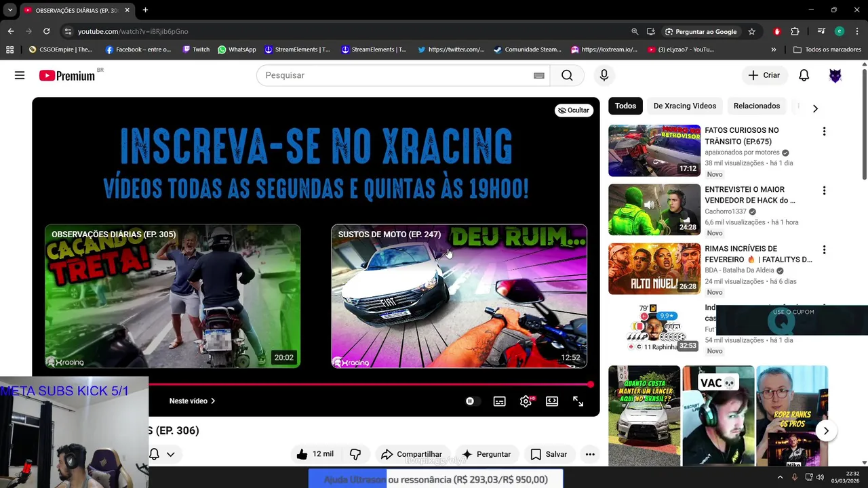Open the YouTube guide hamburger menu
The width and height of the screenshot is (868, 488).
20,75
